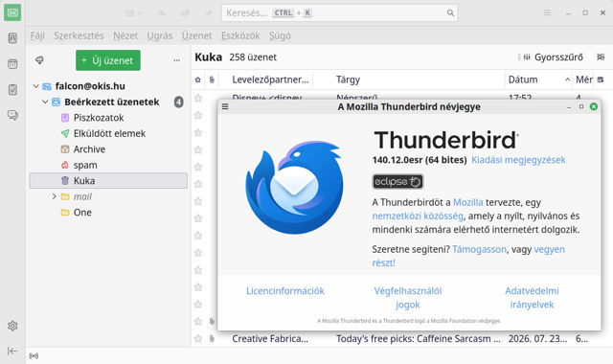Collapse the spaces toolbar with arrow icon
The image size is (613, 364).
[12, 351]
